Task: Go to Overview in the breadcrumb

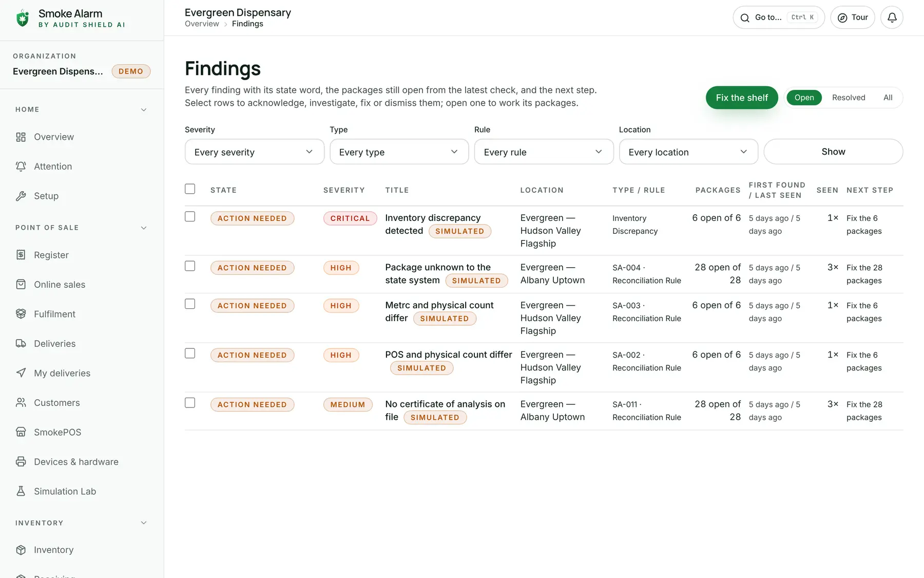Action: [x=202, y=24]
